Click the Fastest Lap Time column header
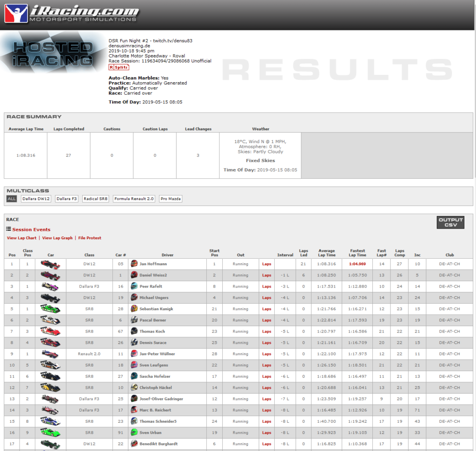Viewport: 476px width, 451px height. click(357, 253)
